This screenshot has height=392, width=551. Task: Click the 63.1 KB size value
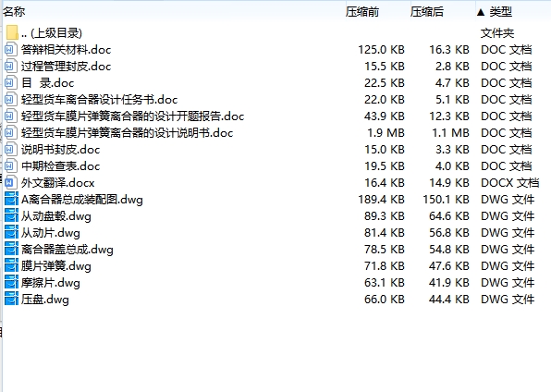tap(385, 283)
